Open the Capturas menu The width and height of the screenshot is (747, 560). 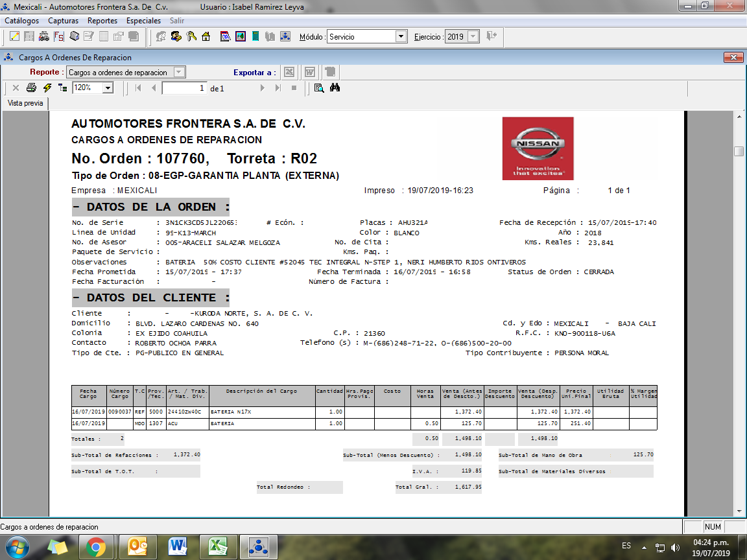pyautogui.click(x=64, y=21)
